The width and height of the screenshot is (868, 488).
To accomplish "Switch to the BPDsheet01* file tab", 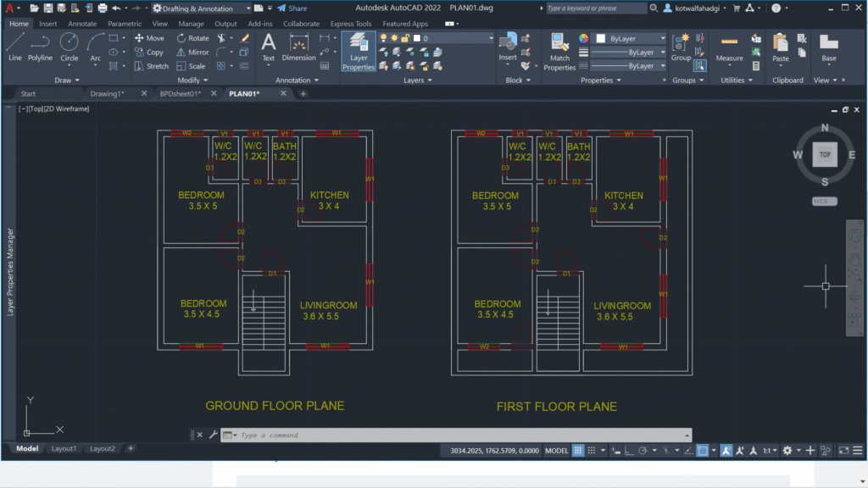I will coord(180,93).
